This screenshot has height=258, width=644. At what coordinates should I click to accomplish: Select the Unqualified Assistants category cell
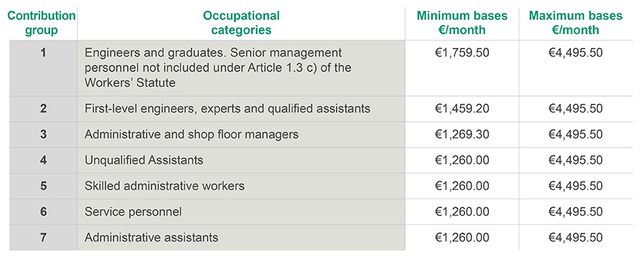tap(241, 160)
